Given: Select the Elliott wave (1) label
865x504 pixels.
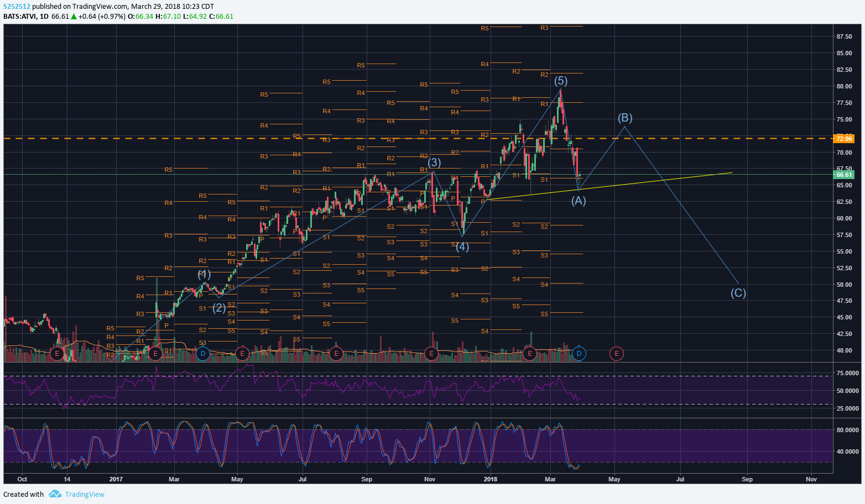Looking at the screenshot, I should (x=204, y=274).
